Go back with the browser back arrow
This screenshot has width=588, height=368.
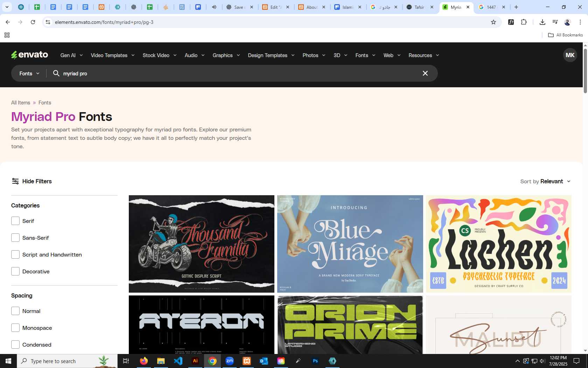tap(8, 22)
